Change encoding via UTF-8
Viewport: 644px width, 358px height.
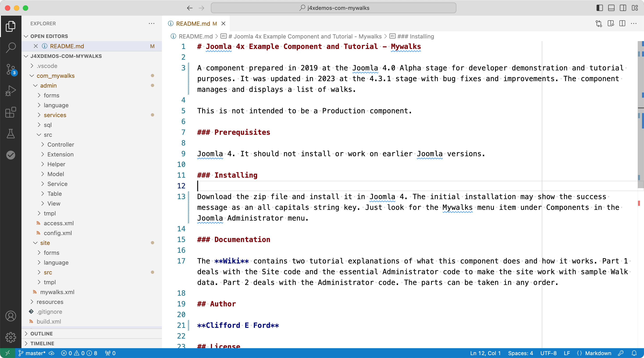click(x=549, y=353)
